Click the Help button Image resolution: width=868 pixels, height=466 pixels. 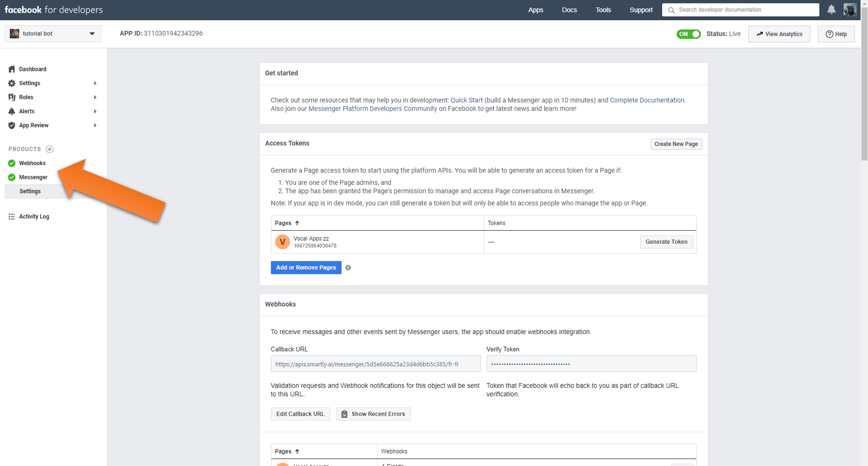point(836,34)
